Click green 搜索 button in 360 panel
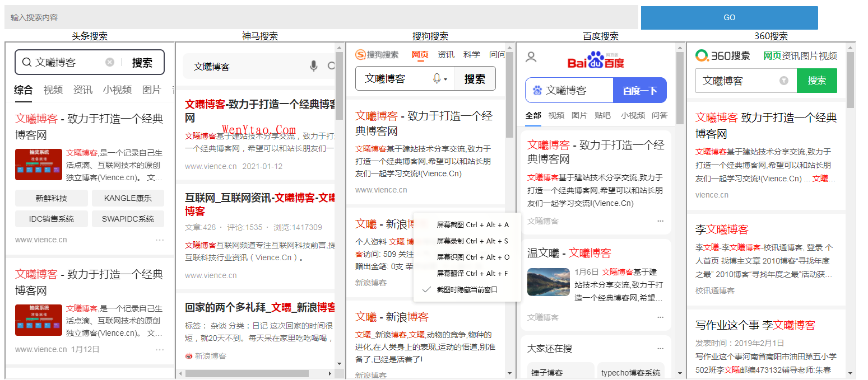868x380 pixels. click(817, 81)
